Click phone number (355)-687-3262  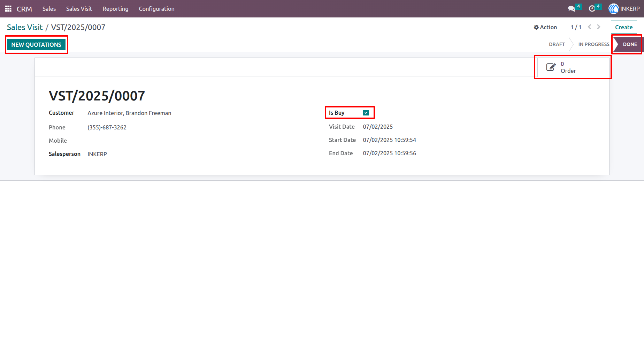click(107, 127)
